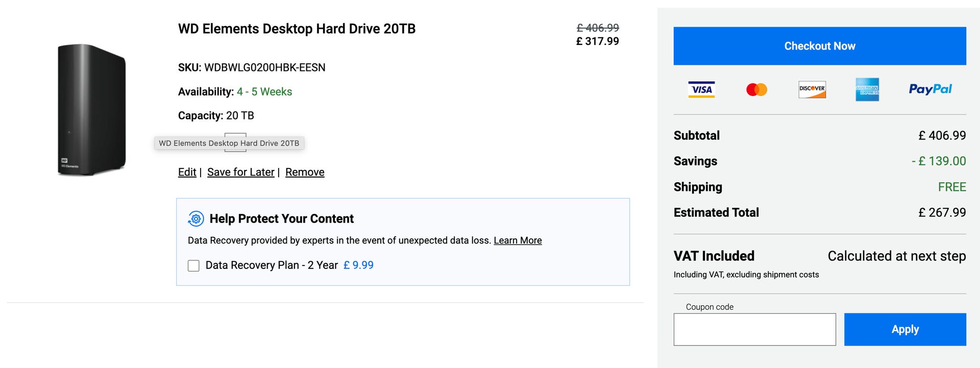This screenshot has width=980, height=368.
Task: Click the WD Elements hard drive product image
Action: pos(92,110)
